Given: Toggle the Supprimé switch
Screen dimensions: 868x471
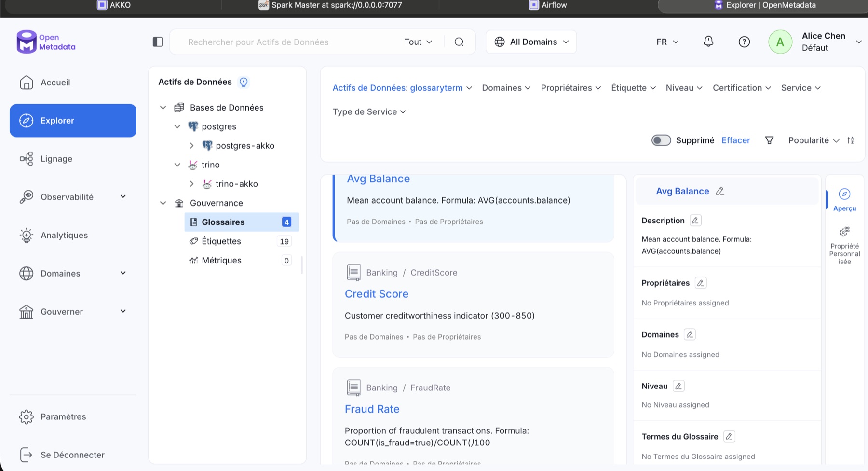Looking at the screenshot, I should pos(661,140).
